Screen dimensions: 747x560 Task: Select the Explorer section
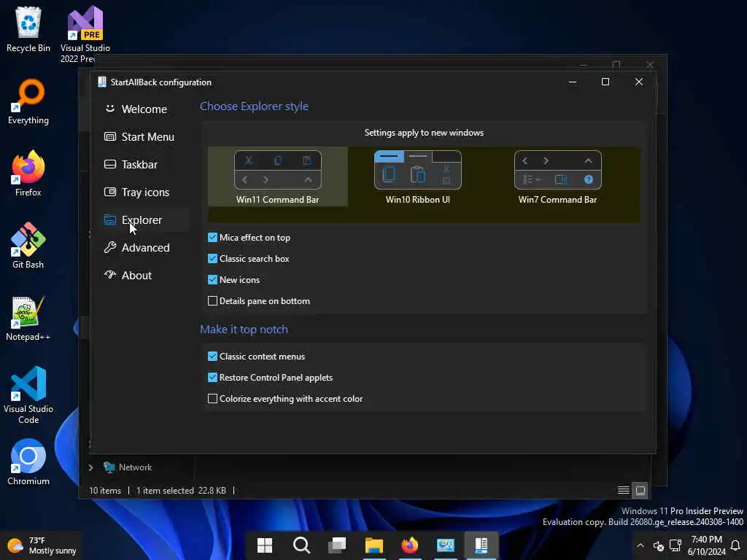(x=143, y=219)
